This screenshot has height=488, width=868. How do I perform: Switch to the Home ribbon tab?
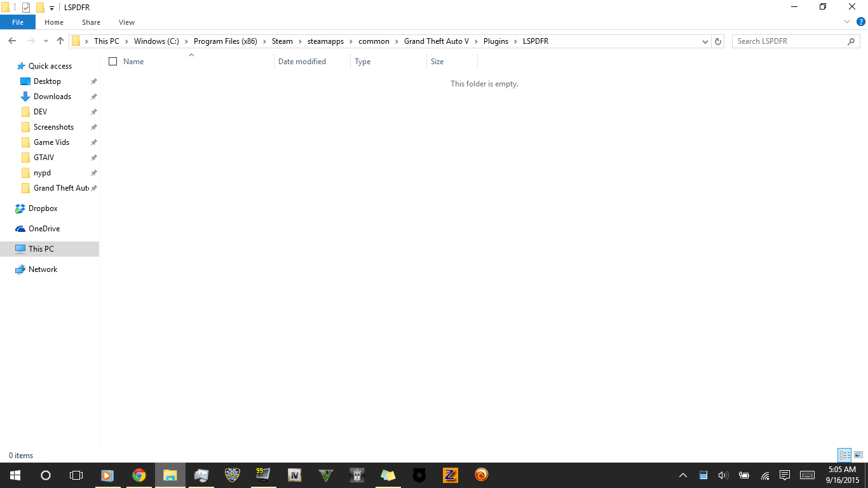(54, 22)
